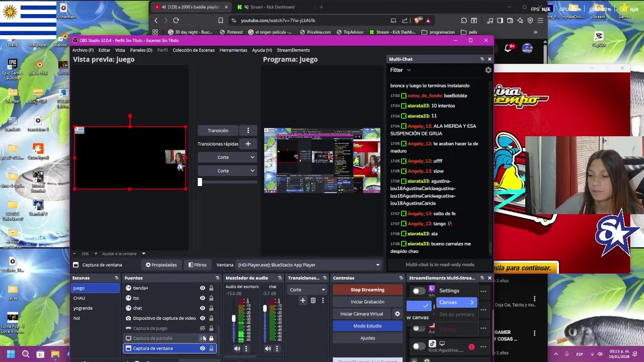This screenshot has width=644, height=362.
Task: Open Editar menu
Action: (104, 50)
